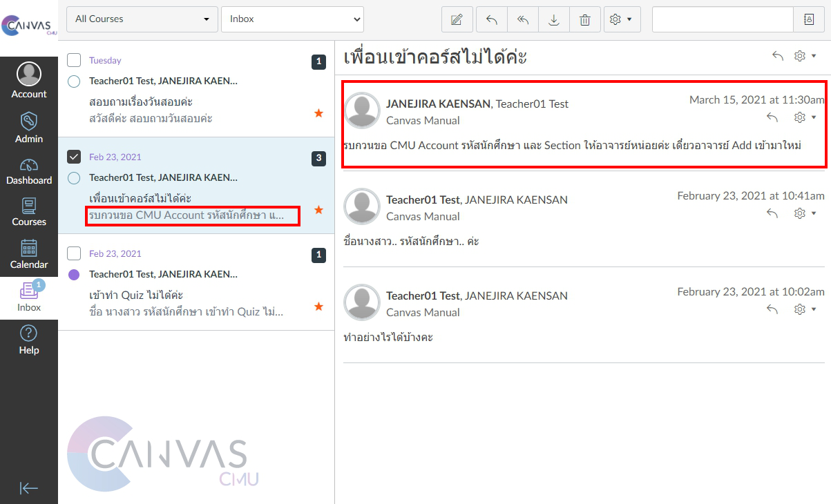Open the gear settings dropdown in the toolbar
831x504 pixels.
622,19
